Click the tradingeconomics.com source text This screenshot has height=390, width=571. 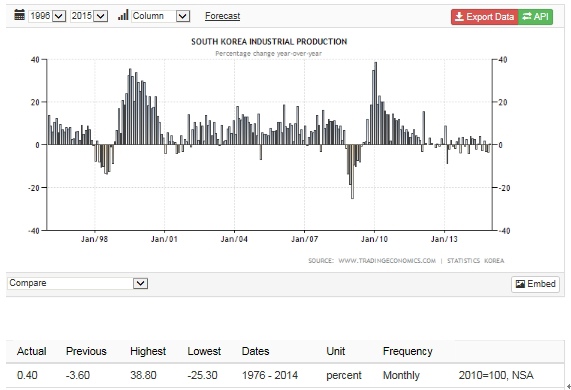click(387, 260)
